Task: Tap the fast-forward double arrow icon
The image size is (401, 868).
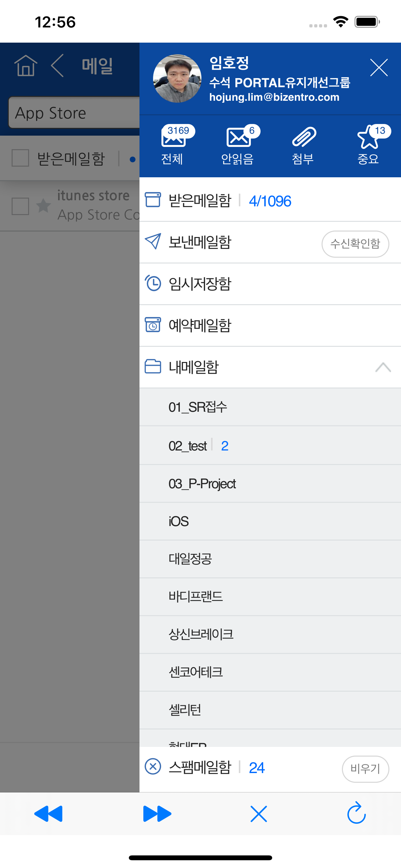Action: [157, 814]
